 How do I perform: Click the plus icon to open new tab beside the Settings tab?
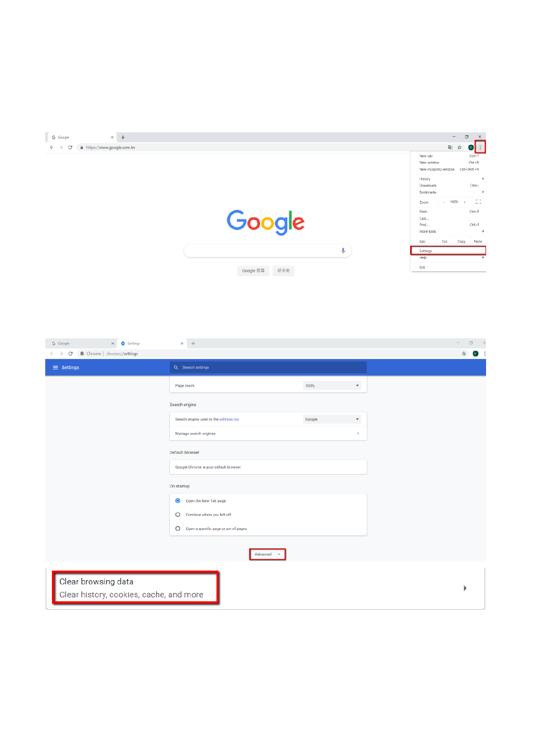pyautogui.click(x=193, y=343)
